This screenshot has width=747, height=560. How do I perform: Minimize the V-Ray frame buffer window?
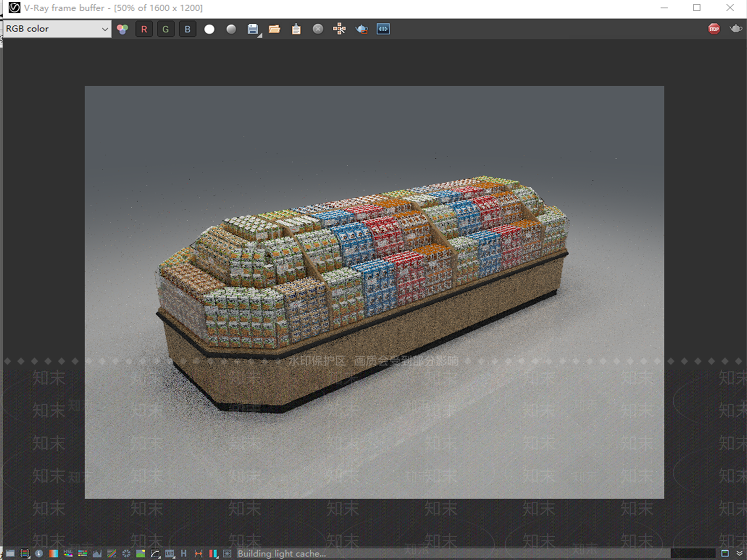tap(664, 7)
